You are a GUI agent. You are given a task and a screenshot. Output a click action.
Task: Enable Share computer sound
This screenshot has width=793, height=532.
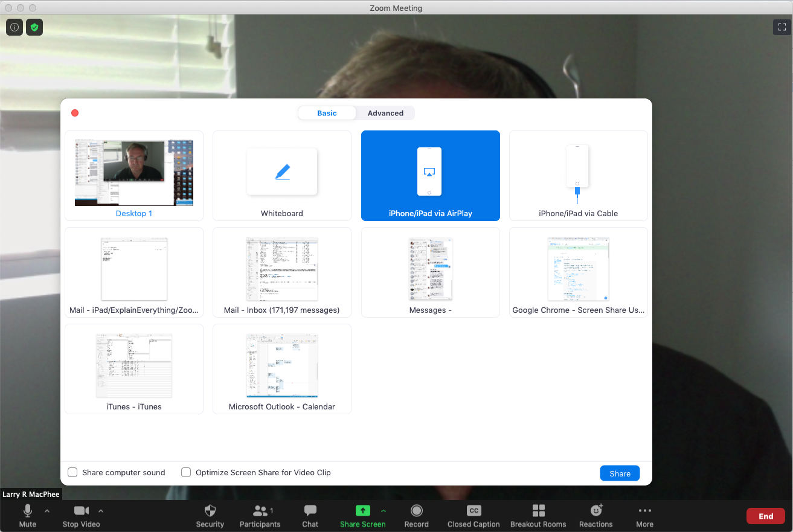pyautogui.click(x=72, y=472)
